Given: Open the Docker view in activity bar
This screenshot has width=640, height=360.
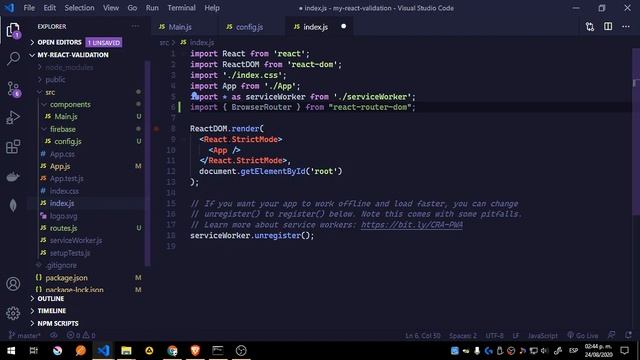Looking at the screenshot, I should pos(13,177).
